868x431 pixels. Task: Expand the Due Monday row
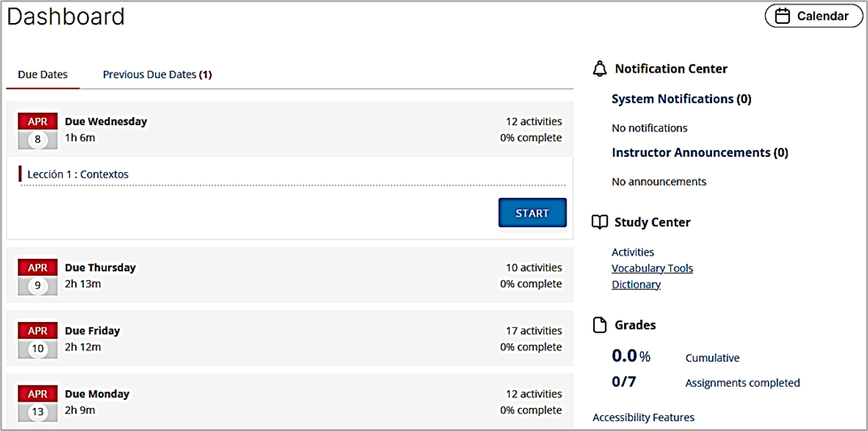pyautogui.click(x=290, y=402)
